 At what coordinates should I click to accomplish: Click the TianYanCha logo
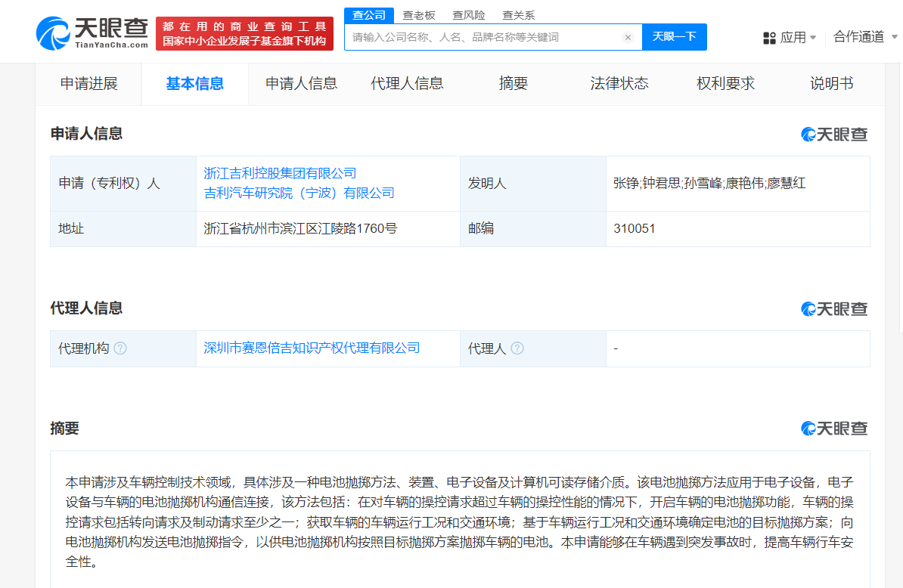pyautogui.click(x=92, y=33)
